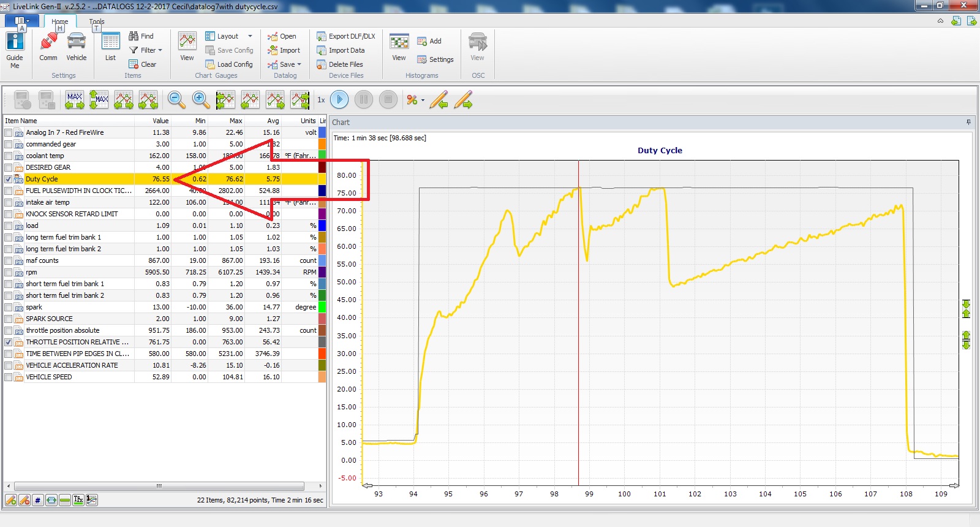Screen dimensions: 980x527
Task: Click Open datalog
Action: click(282, 36)
